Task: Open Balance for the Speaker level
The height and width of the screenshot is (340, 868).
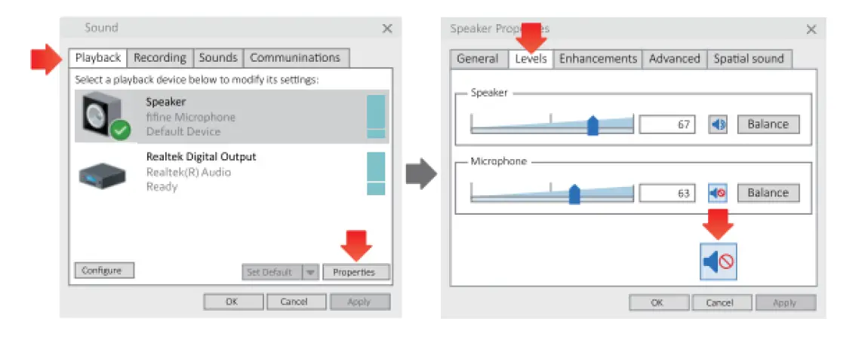Action: tap(768, 124)
